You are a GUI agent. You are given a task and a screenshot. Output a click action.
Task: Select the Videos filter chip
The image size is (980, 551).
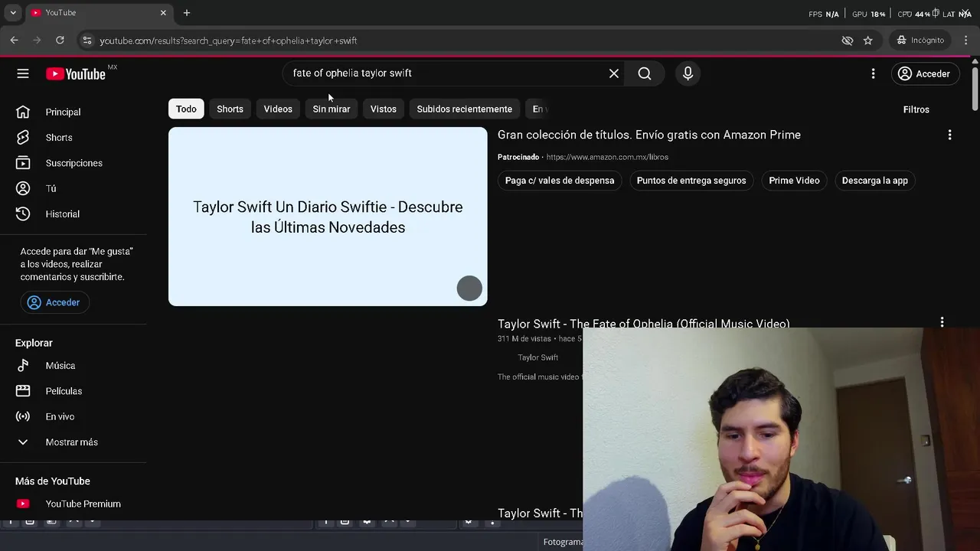[x=278, y=109]
